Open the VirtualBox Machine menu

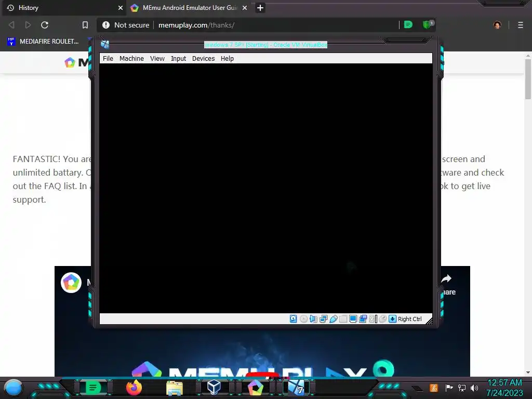(131, 58)
